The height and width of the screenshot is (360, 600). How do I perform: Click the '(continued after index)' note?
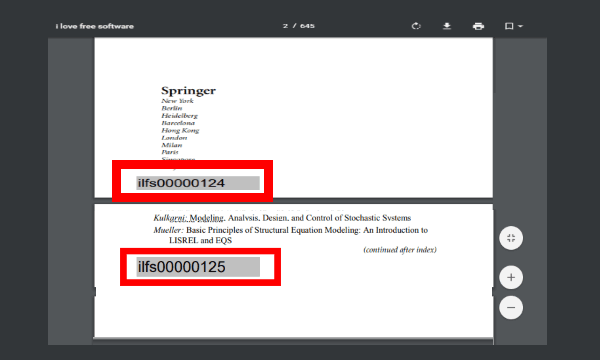pyautogui.click(x=400, y=250)
